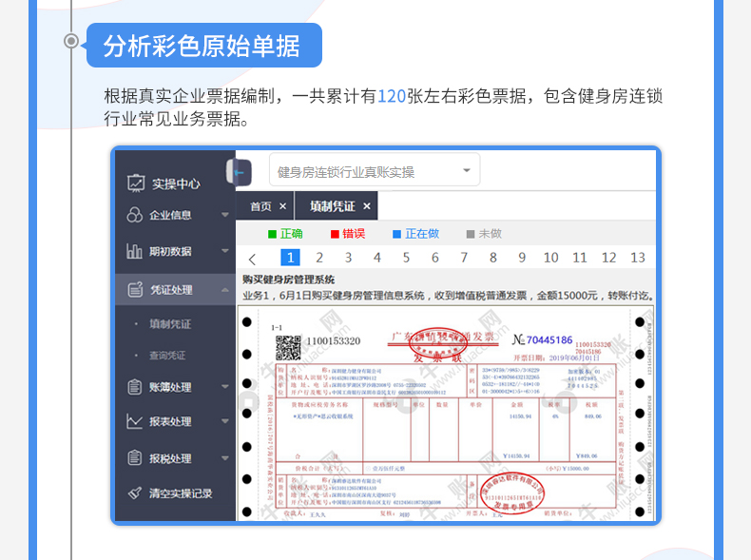The height and width of the screenshot is (560, 751).
Task: Select task number 2
Action: coord(319,258)
